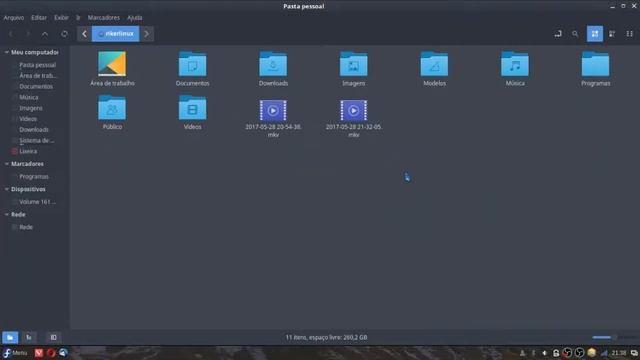Open the Ir menu
The width and height of the screenshot is (640, 360).
pos(78,18)
